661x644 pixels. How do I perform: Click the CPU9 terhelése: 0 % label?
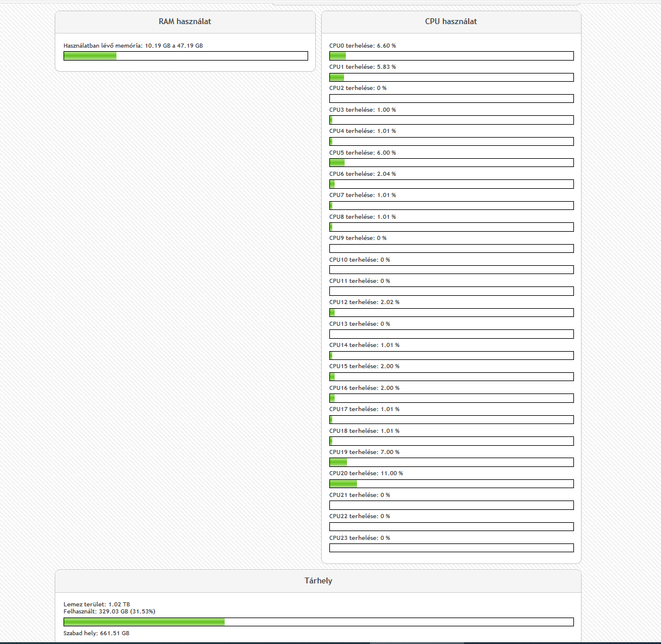(358, 238)
